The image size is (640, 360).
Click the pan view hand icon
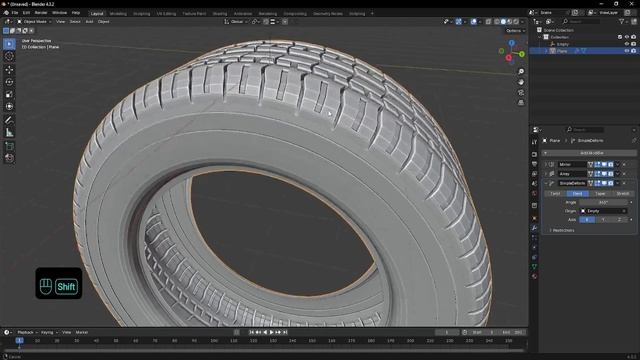pyautogui.click(x=521, y=82)
